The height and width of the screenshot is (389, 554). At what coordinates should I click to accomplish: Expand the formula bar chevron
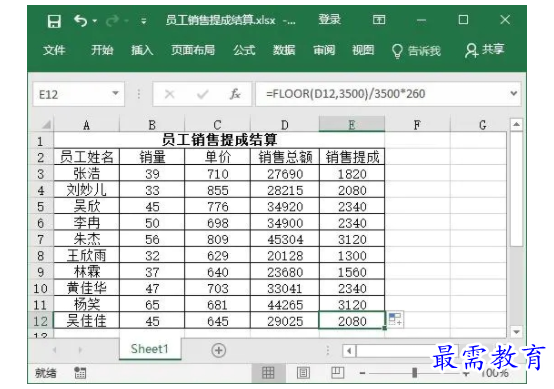click(514, 94)
